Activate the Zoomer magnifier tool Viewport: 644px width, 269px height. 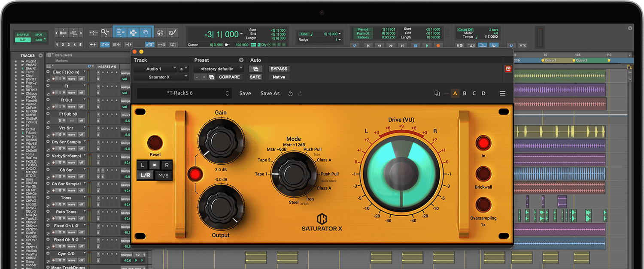point(105,33)
